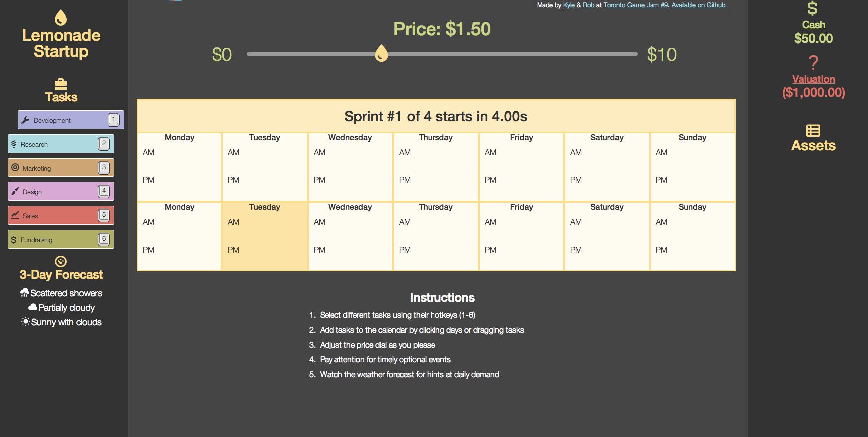Click the Assets list icon
This screenshot has height=437, width=868.
[x=813, y=131]
